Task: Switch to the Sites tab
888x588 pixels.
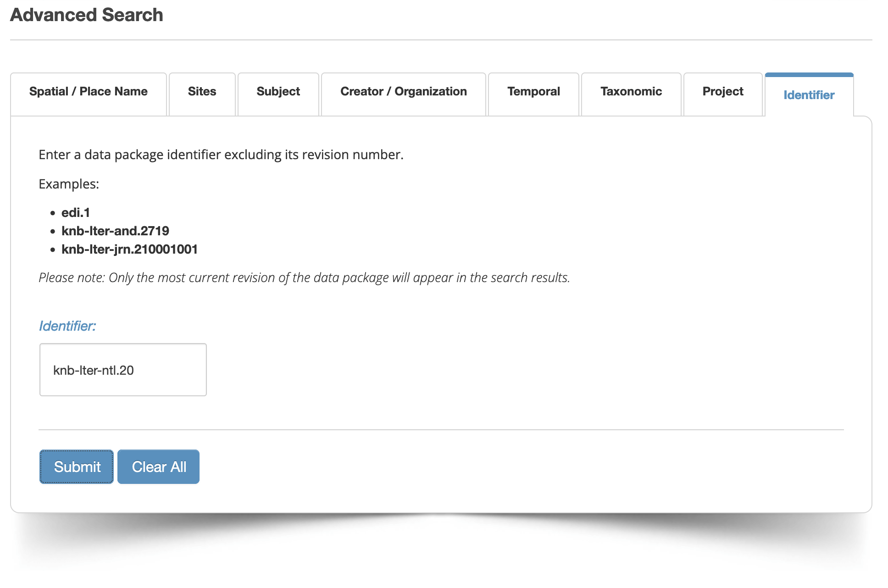Action: pos(202,94)
